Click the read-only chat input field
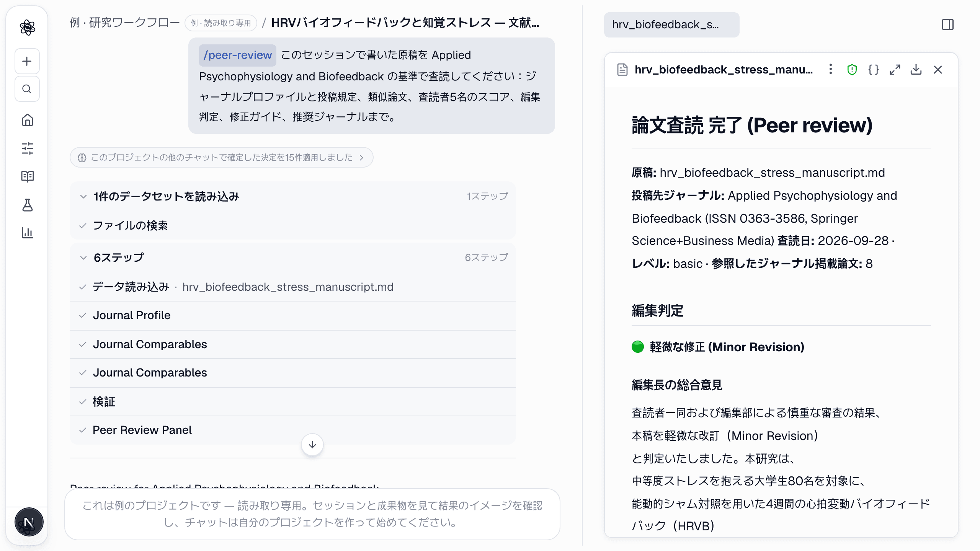This screenshot has height=551, width=980. coord(312,514)
